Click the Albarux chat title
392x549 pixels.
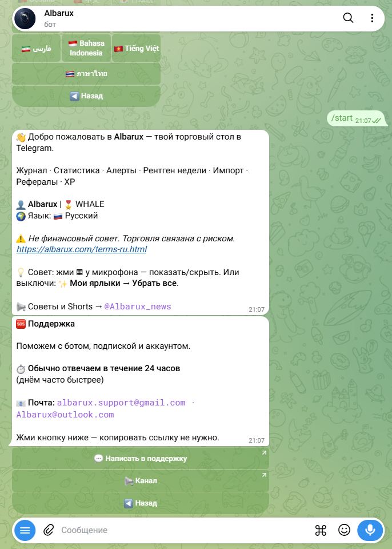point(59,13)
